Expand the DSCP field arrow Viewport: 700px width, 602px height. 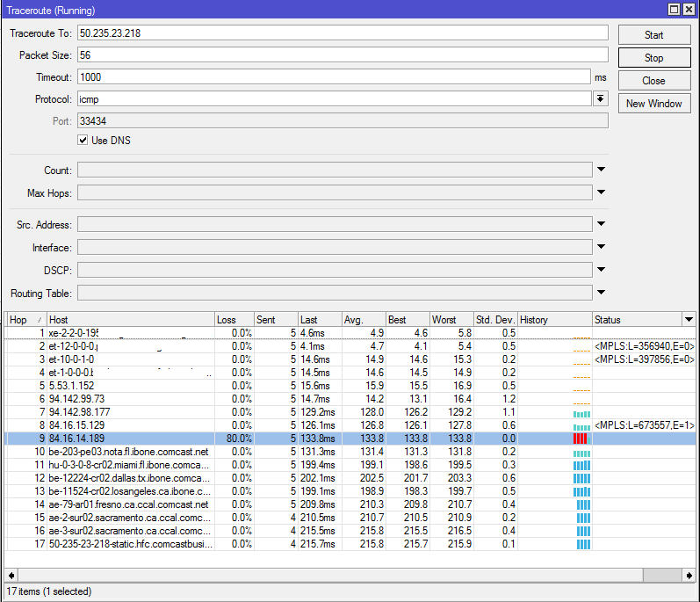(x=601, y=269)
